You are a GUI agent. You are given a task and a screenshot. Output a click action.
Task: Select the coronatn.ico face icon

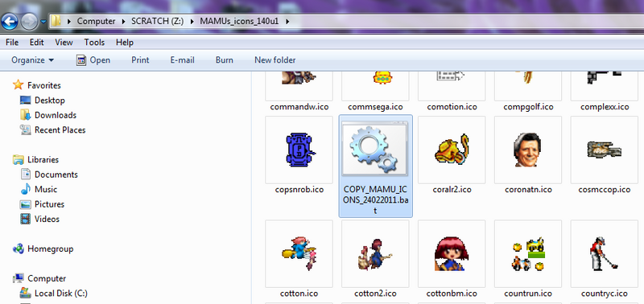[x=528, y=150]
